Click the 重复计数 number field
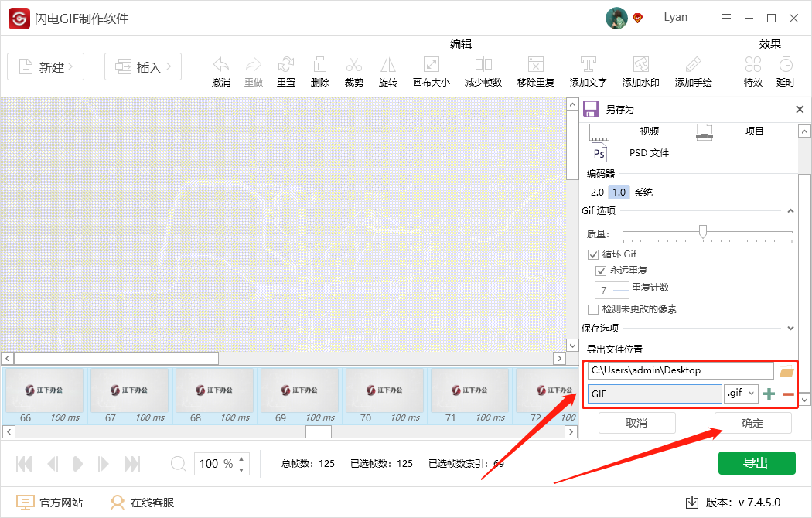The width and height of the screenshot is (812, 518). coord(612,290)
